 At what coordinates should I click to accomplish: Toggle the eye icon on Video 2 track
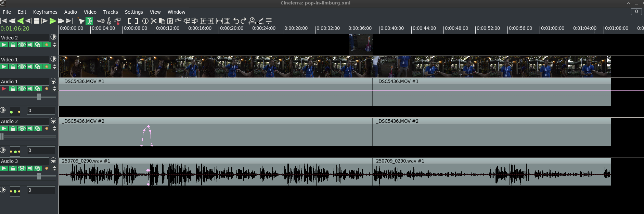[x=22, y=45]
